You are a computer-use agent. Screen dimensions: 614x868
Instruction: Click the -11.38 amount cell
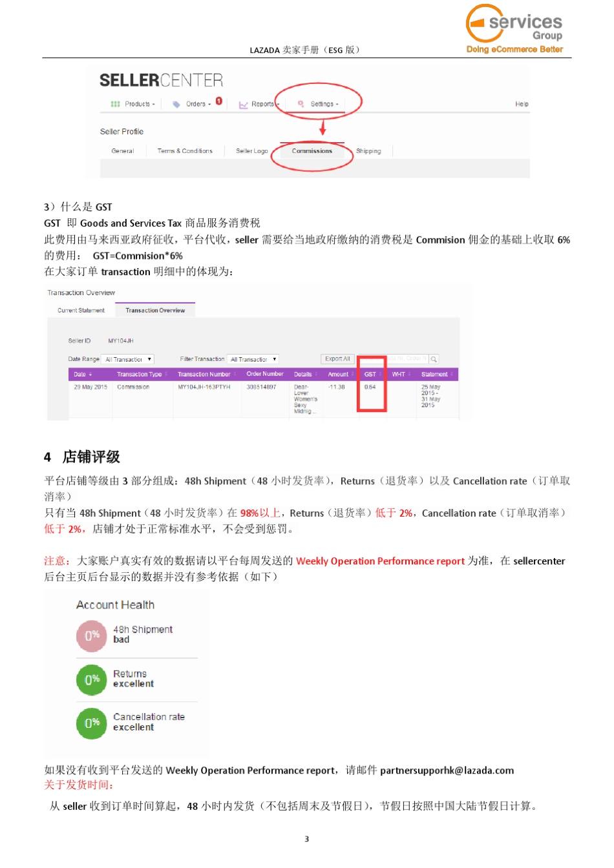337,387
